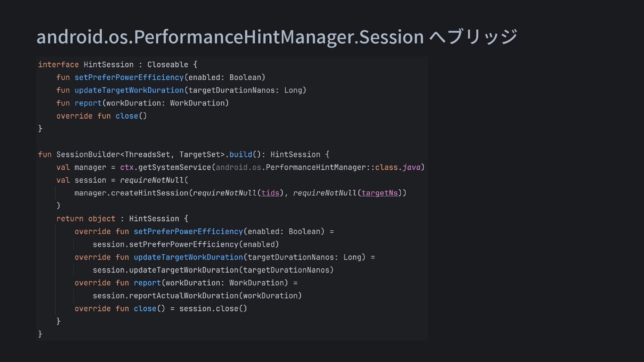Click the slide title about PerformanceHintManager.Session

coord(277,37)
